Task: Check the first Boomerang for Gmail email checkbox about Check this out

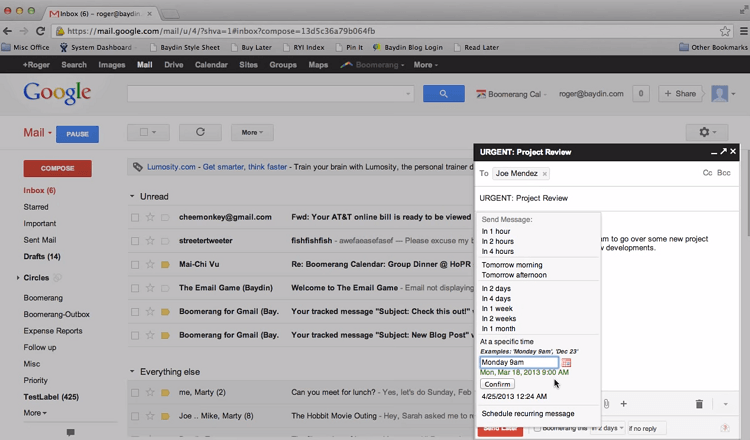Action: click(135, 312)
